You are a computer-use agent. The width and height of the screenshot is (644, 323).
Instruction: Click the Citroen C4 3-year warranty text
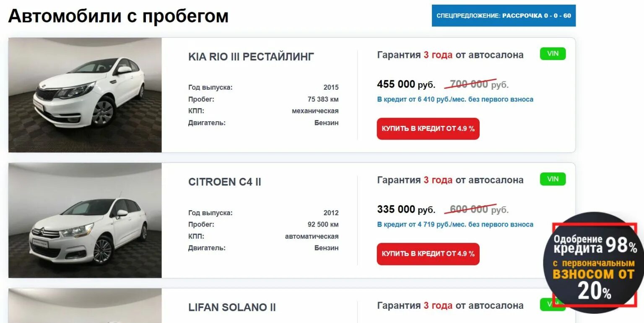click(450, 180)
